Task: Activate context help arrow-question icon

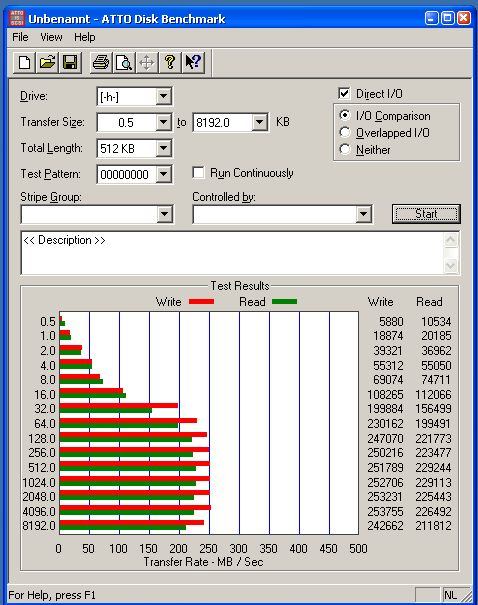Action: (x=193, y=62)
